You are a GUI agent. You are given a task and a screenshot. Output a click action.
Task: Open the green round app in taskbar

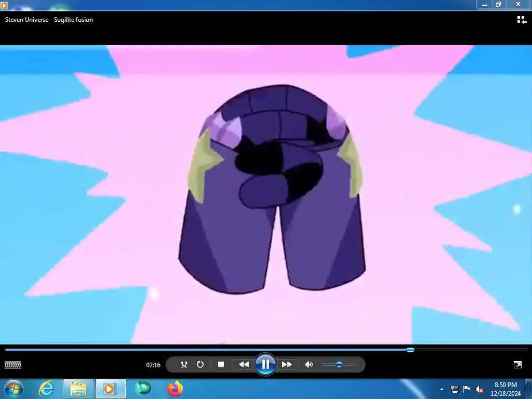pyautogui.click(x=143, y=389)
